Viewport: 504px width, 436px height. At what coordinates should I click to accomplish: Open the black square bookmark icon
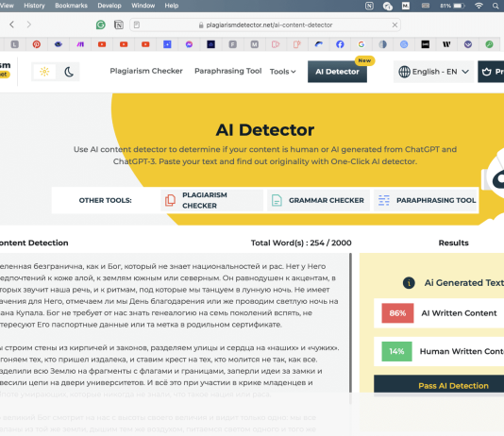click(x=426, y=44)
